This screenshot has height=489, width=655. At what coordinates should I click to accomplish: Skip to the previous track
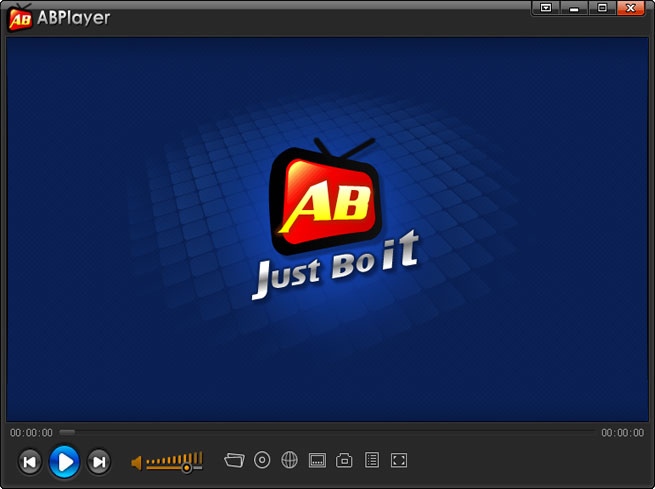30,462
